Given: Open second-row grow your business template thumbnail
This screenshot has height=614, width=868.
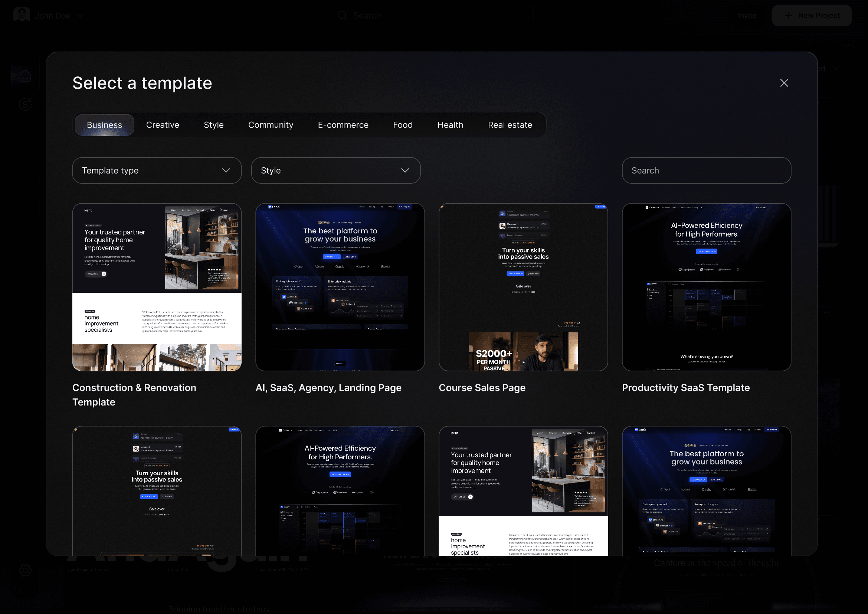Looking at the screenshot, I should point(706,491).
